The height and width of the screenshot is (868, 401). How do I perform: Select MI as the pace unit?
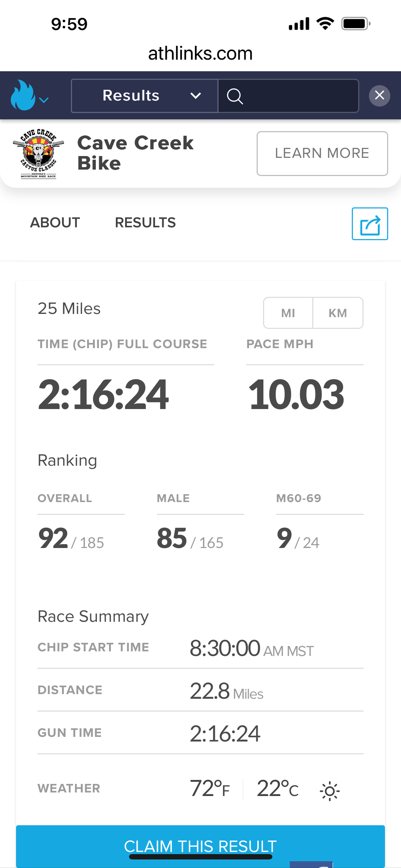coord(288,313)
